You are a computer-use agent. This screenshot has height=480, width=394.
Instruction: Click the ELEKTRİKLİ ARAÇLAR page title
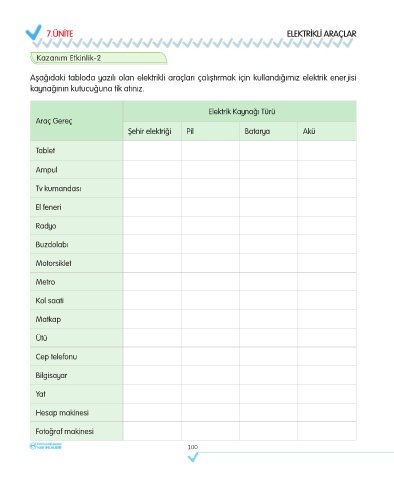(321, 34)
